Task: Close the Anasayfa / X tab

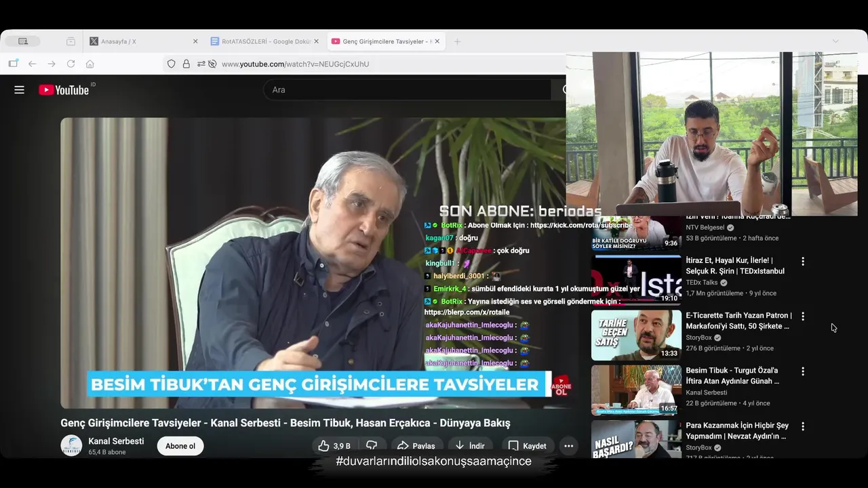Action: coord(195,41)
